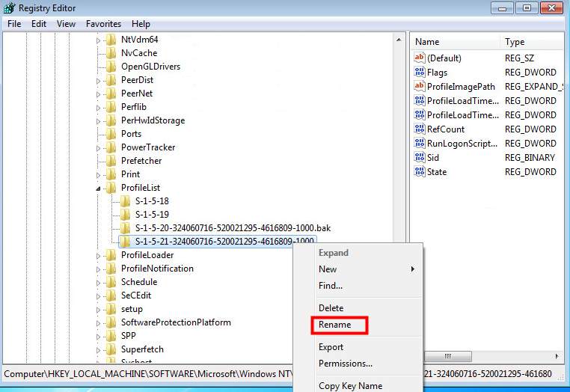
Task: Click the (Default) string value icon
Action: coord(420,58)
